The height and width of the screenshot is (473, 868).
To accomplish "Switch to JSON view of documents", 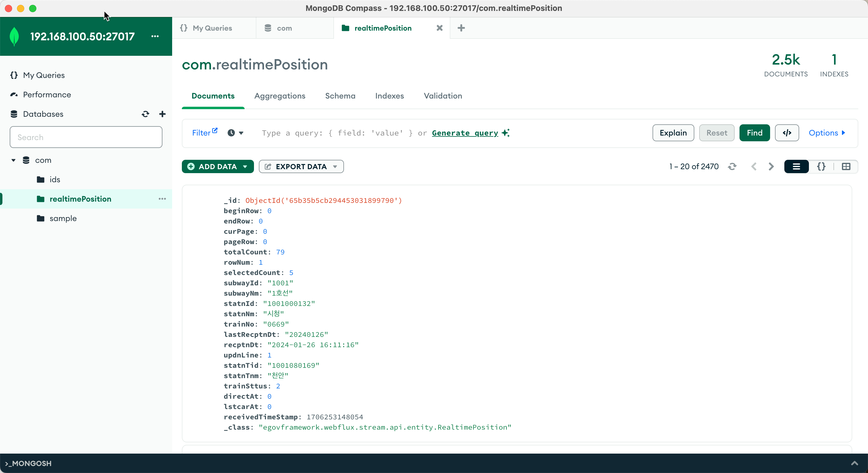I will coord(821,166).
